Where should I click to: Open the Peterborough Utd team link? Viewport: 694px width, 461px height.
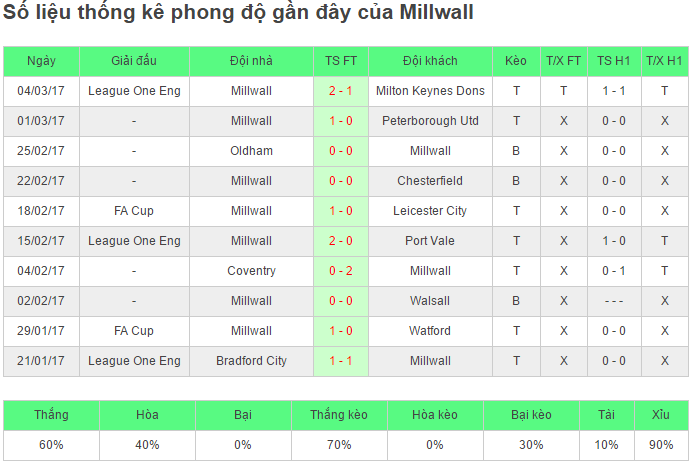pyautogui.click(x=430, y=121)
